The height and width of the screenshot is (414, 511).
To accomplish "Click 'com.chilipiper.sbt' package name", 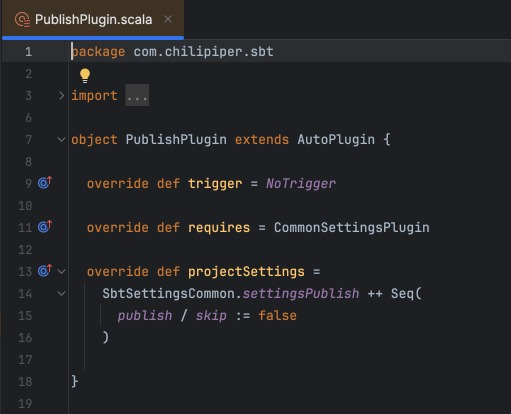I will (x=203, y=51).
